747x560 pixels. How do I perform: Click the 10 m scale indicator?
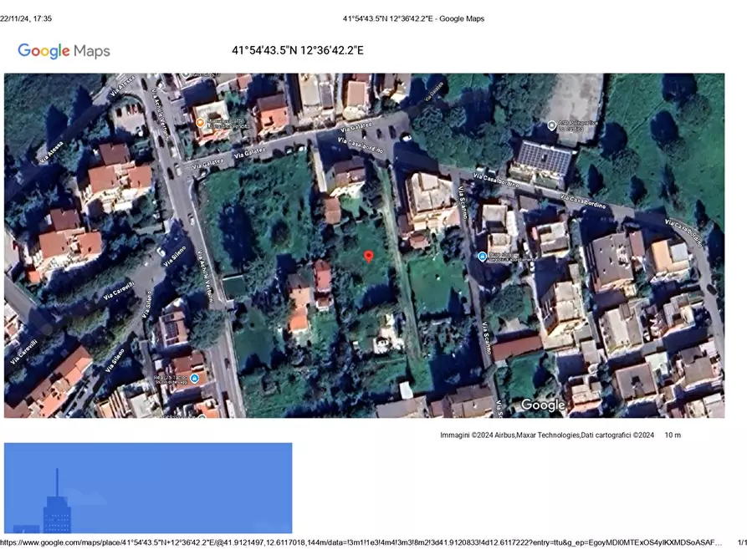pyautogui.click(x=672, y=435)
